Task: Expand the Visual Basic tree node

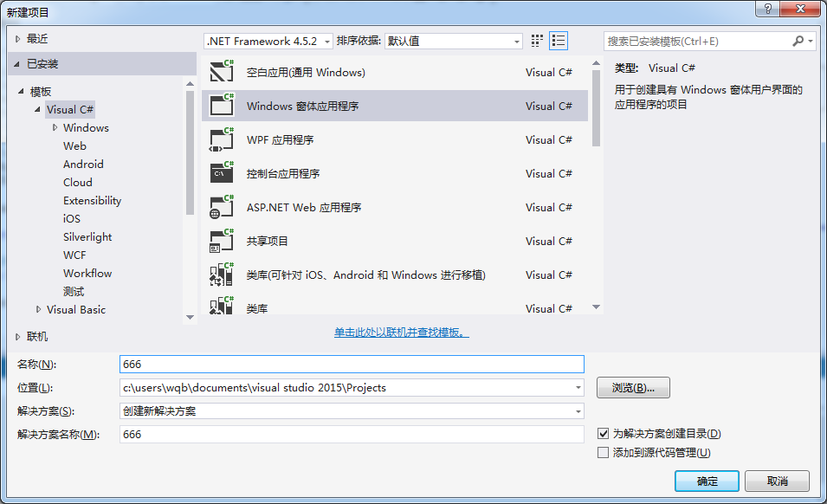Action: point(38,309)
